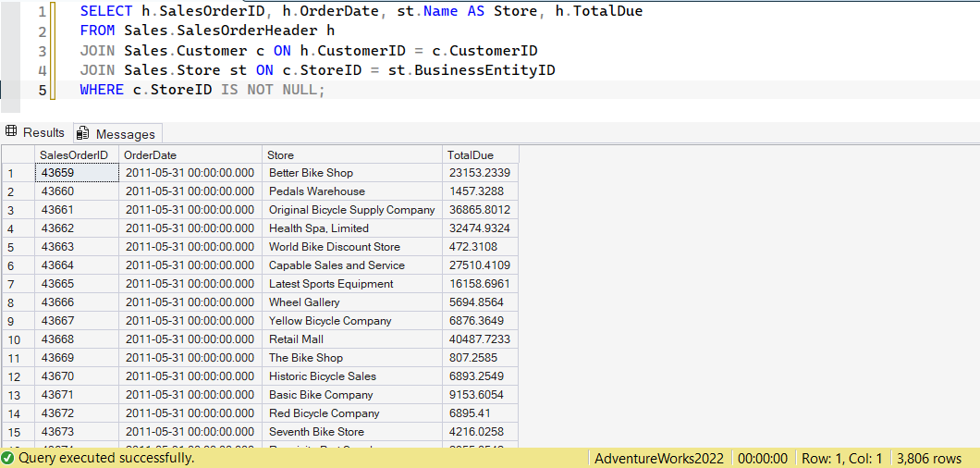Click the Wheel Gallery cell
Viewport: 980px width, 468px height.
point(352,302)
